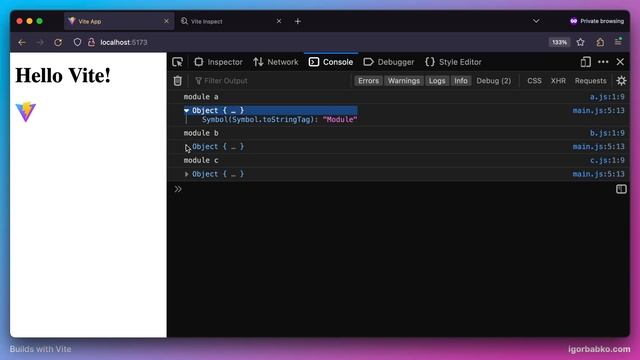The image size is (640, 360).
Task: Toggle the Info filter
Action: pos(461,81)
